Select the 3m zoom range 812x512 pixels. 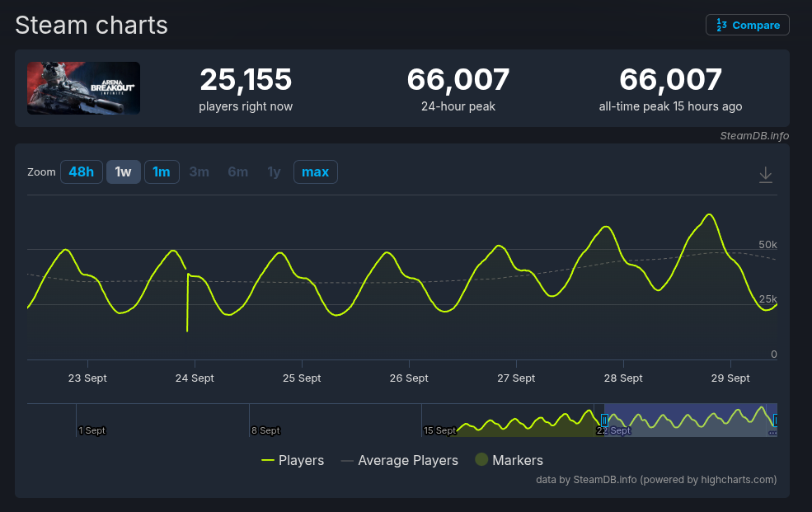(199, 171)
